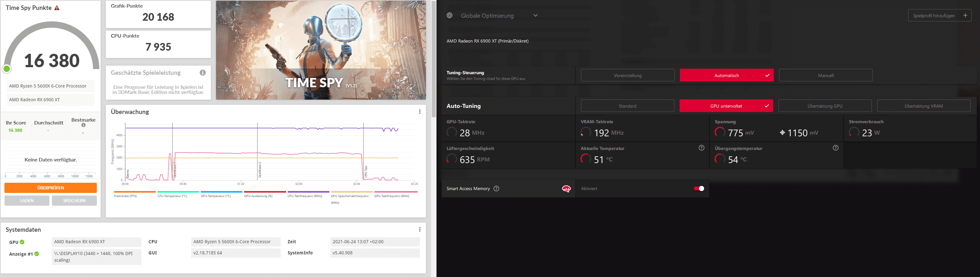Open help icon for Übergangstemperatur
Image resolution: width=980 pixels, height=277 pixels.
click(835, 148)
